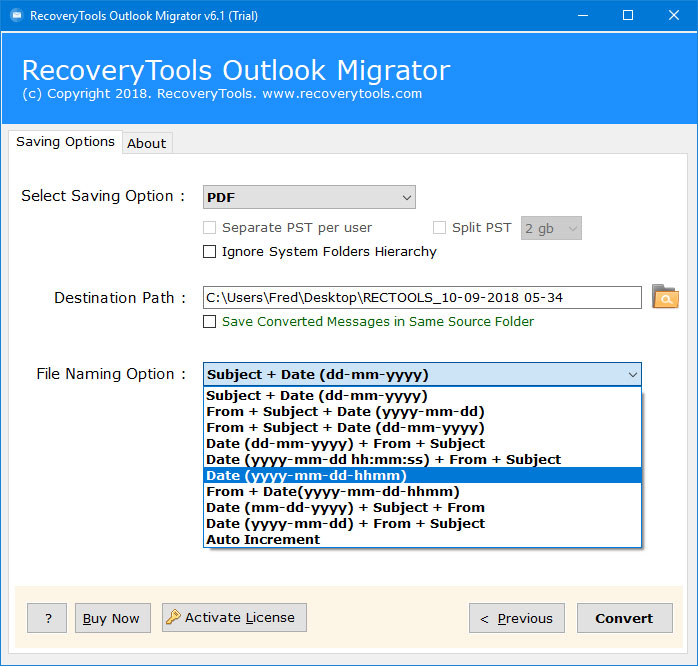Click the Convert button
698x666 pixels.
pyautogui.click(x=625, y=618)
